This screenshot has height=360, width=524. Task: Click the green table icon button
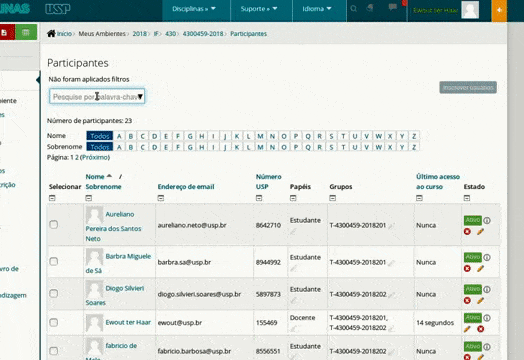coord(26,32)
